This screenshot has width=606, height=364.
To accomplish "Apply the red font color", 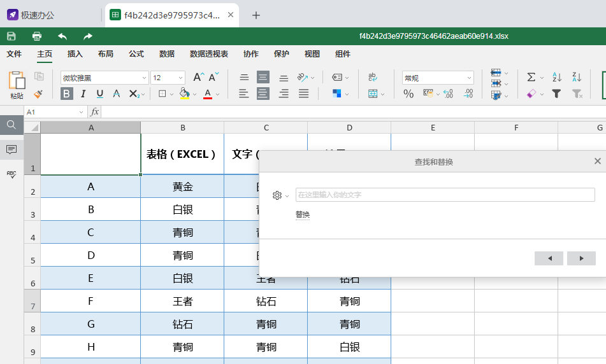I will click(208, 94).
